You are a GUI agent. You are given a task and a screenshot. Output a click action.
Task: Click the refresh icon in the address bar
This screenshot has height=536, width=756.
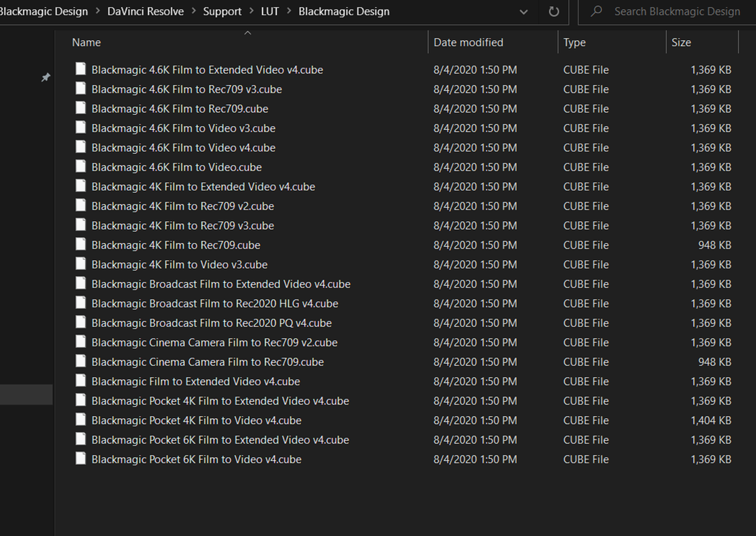pyautogui.click(x=554, y=11)
